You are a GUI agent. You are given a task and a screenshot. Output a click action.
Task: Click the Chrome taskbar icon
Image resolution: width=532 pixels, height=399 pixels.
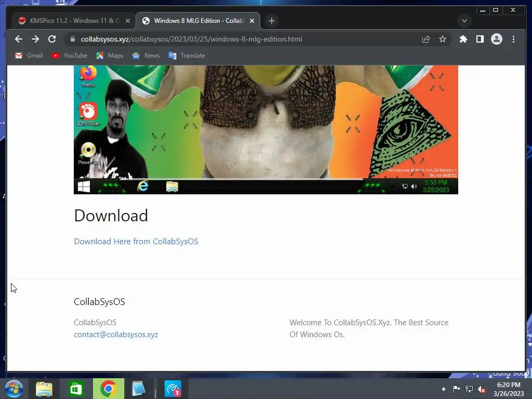click(109, 389)
